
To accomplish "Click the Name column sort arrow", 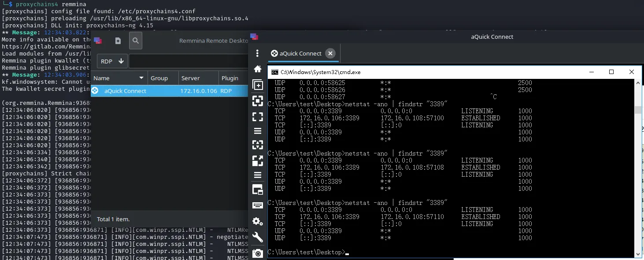I will click(x=141, y=78).
